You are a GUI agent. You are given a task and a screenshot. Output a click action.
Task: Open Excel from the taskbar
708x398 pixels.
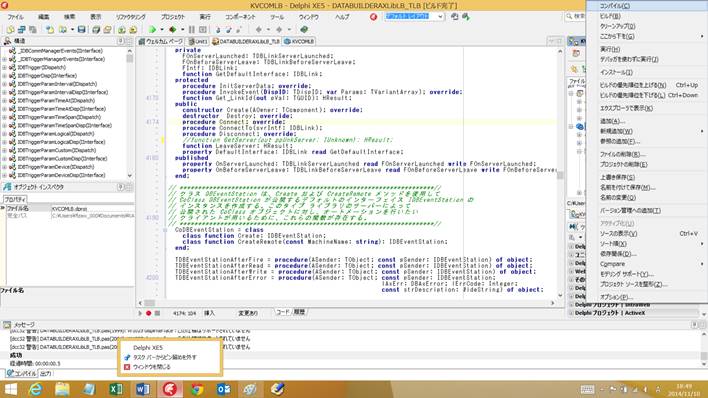tap(116, 389)
